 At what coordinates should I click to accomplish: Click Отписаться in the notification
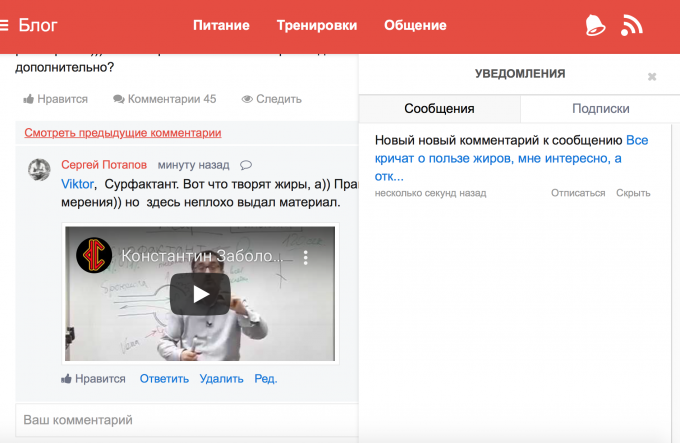point(578,193)
